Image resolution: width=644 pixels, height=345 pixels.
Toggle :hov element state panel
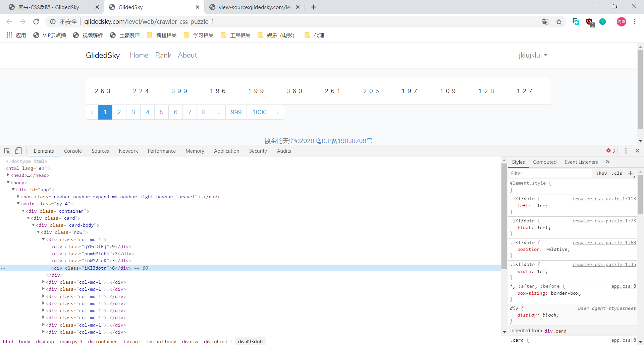[x=601, y=174]
